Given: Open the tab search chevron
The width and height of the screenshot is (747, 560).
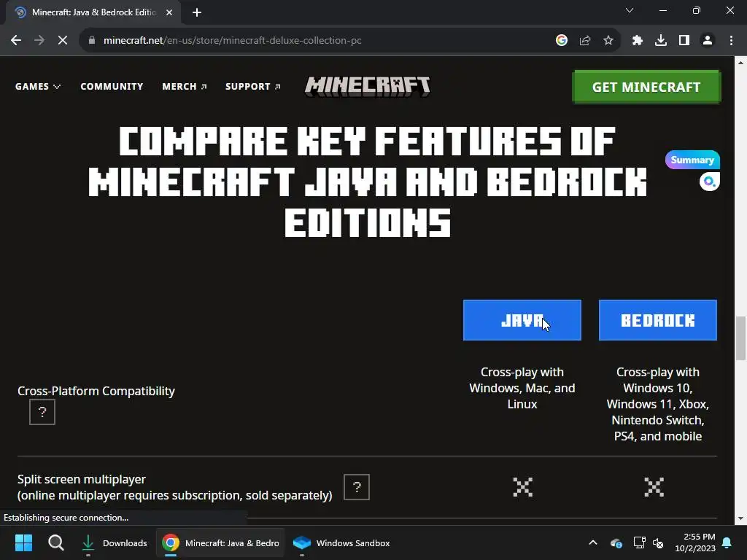Looking at the screenshot, I should 630,10.
